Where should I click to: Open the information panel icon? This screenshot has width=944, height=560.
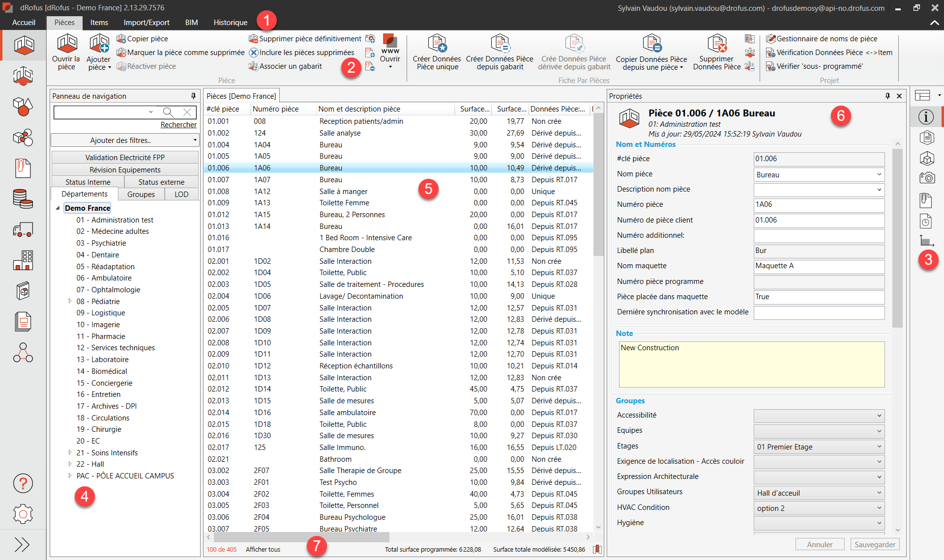pos(926,117)
